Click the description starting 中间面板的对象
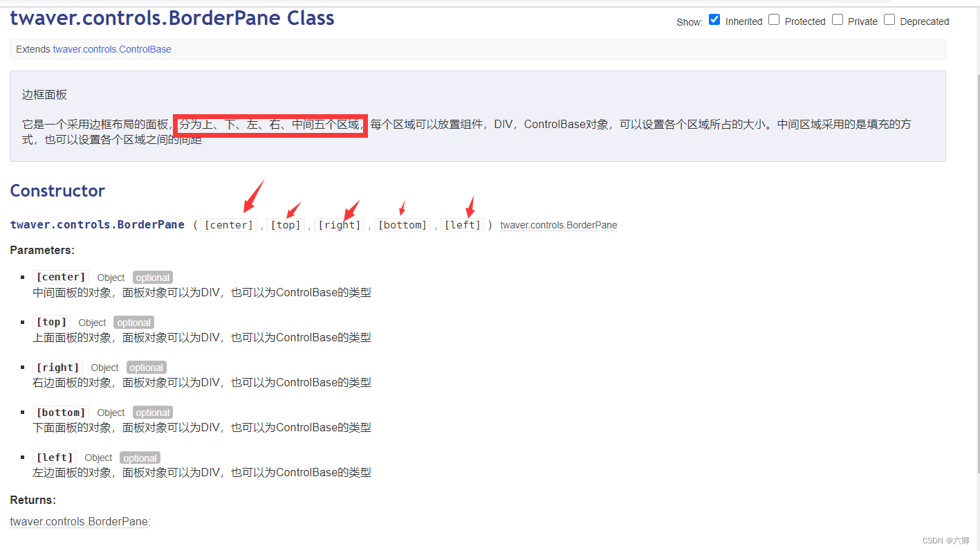This screenshot has height=551, width=980. 202,293
